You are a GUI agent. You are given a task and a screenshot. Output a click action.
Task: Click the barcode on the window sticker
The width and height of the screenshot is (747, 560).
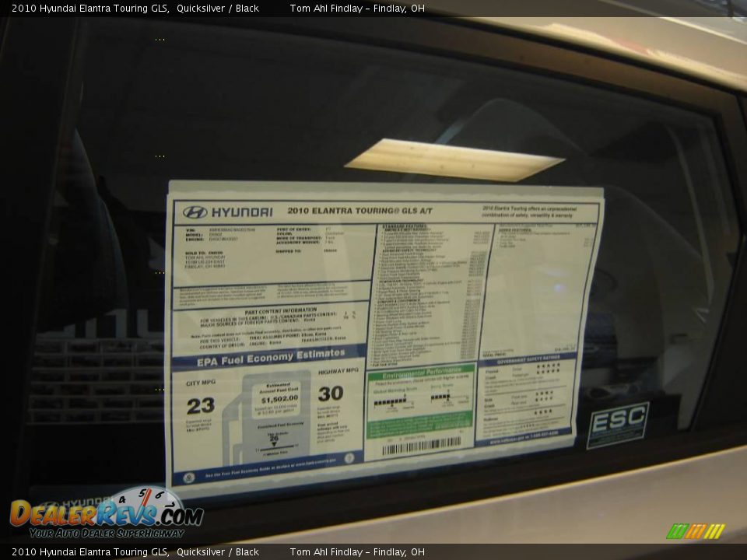[421, 446]
